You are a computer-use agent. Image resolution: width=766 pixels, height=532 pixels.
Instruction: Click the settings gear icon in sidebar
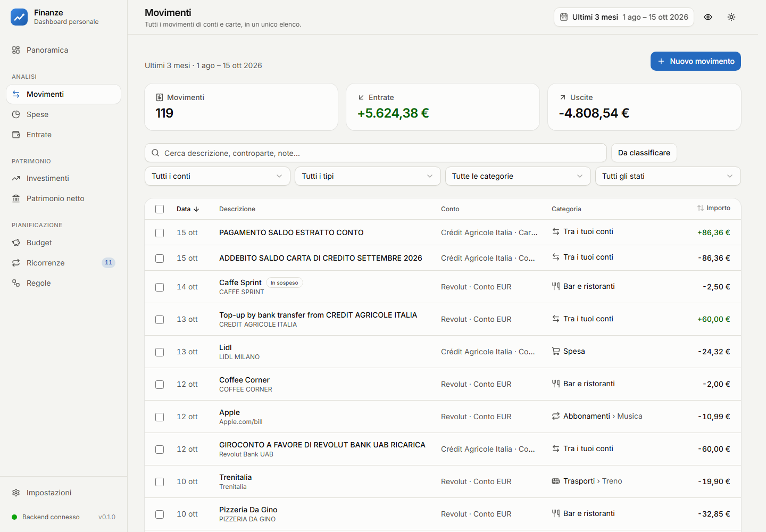click(16, 493)
